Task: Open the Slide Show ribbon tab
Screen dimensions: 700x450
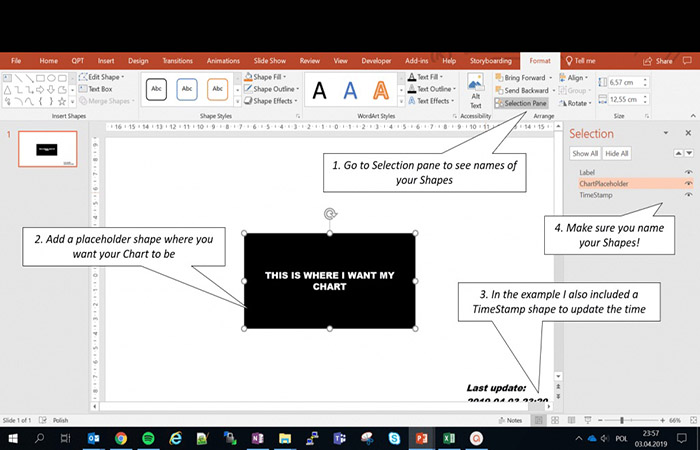Action: [x=270, y=61]
